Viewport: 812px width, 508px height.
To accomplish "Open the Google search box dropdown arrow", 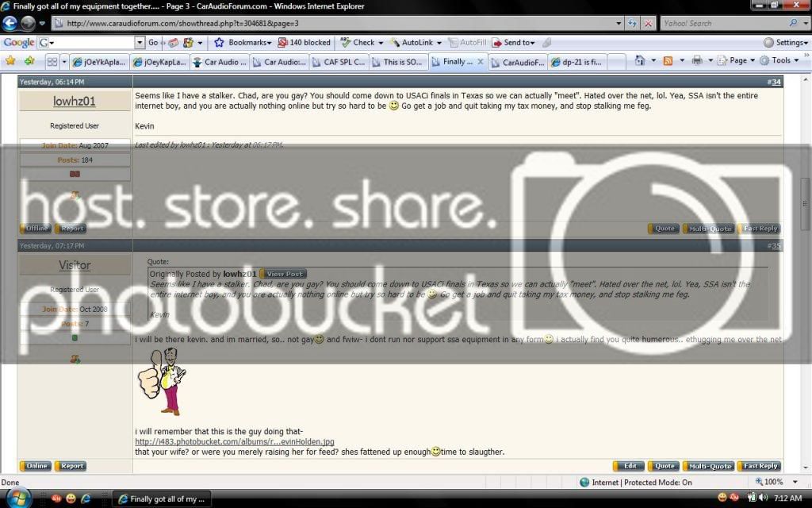I will 140,43.
